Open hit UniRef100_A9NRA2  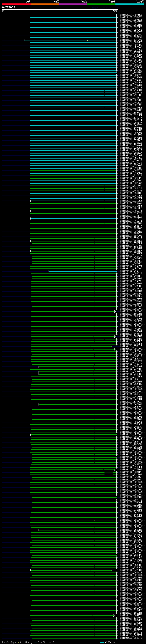tap(131, 80)
